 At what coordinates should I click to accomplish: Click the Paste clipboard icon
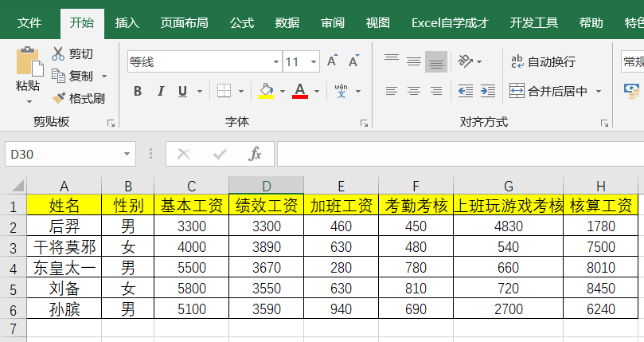[x=29, y=61]
